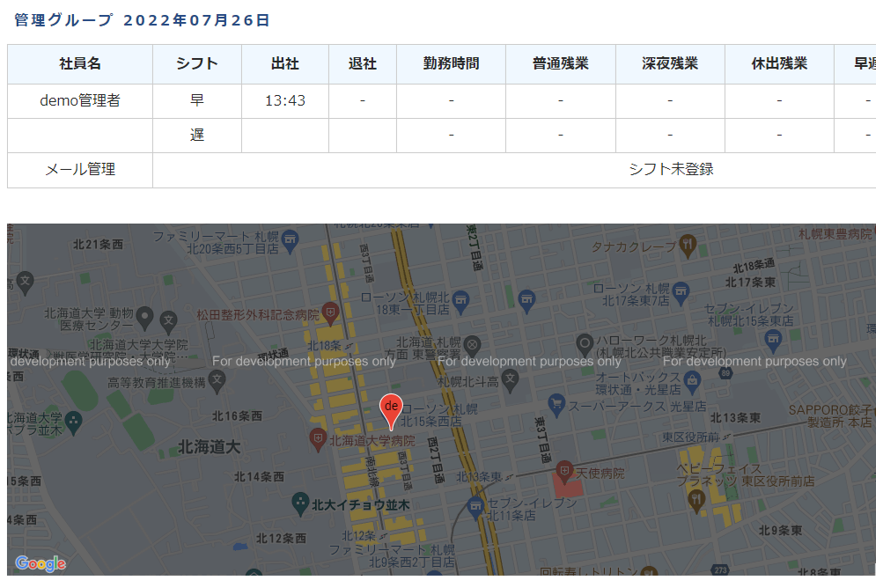Click the 管理グループ 2022年07月26日 heading
This screenshot has height=588, width=876.
coord(142,20)
